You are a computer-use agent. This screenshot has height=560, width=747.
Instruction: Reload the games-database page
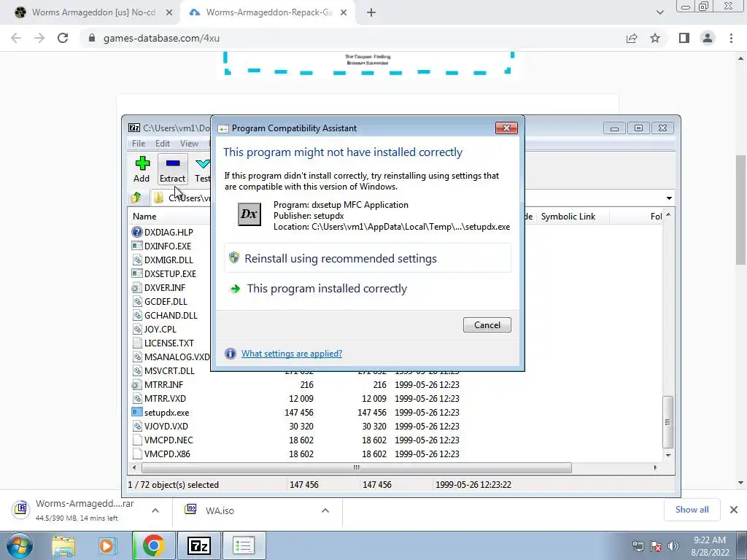(63, 38)
